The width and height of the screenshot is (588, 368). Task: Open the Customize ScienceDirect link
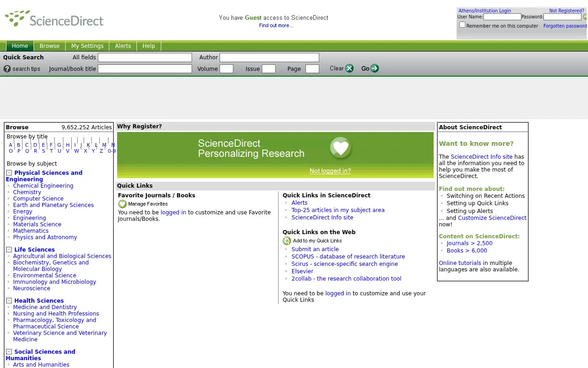[492, 218]
